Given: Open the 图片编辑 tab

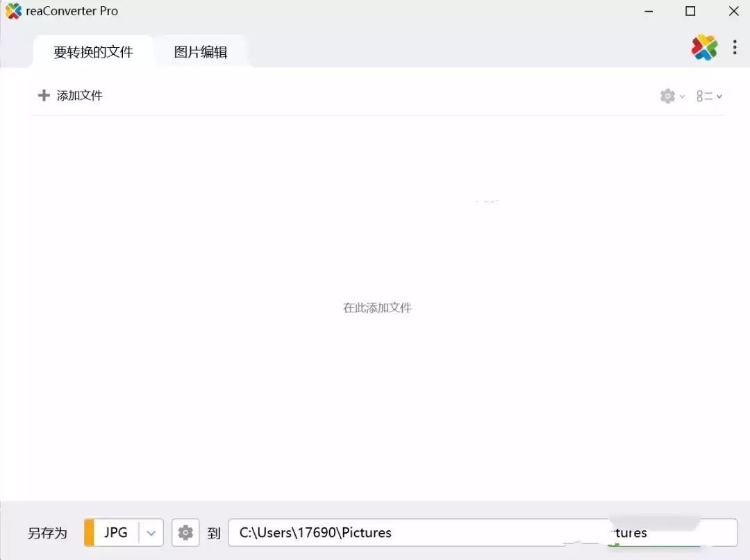Looking at the screenshot, I should click(x=201, y=52).
